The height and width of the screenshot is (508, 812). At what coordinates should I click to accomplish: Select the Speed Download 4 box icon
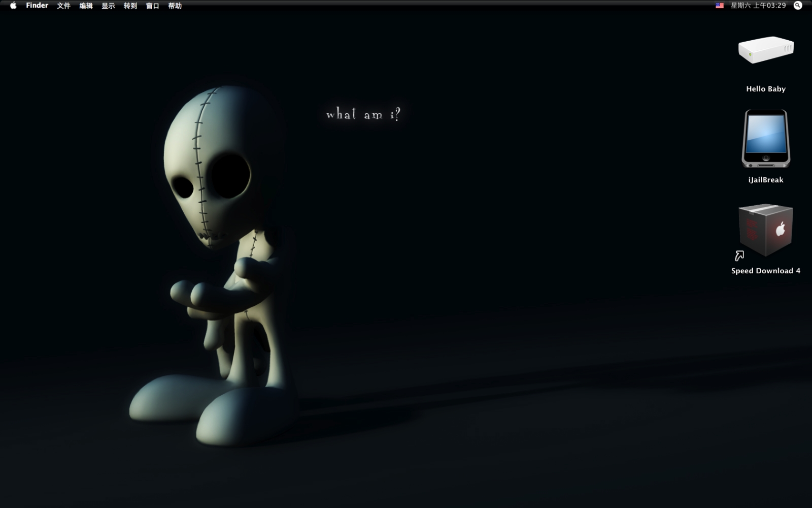766,230
